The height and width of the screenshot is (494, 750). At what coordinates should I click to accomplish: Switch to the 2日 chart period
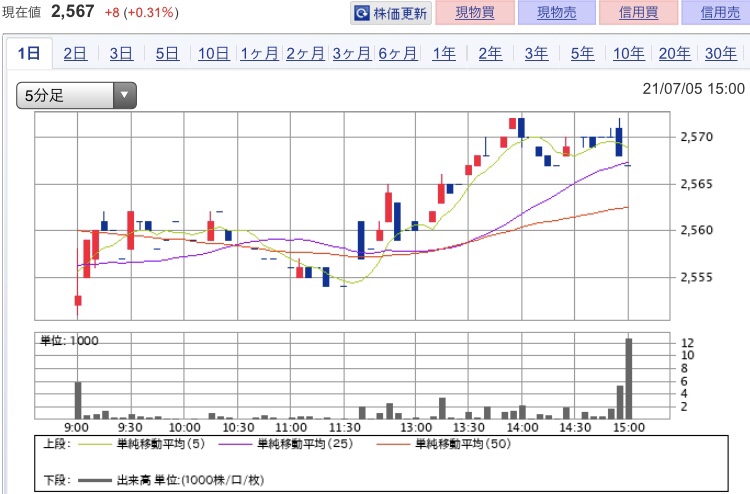(75, 54)
